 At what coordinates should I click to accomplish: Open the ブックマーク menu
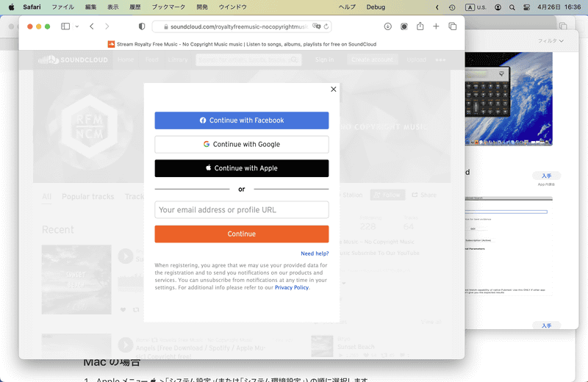click(x=168, y=7)
